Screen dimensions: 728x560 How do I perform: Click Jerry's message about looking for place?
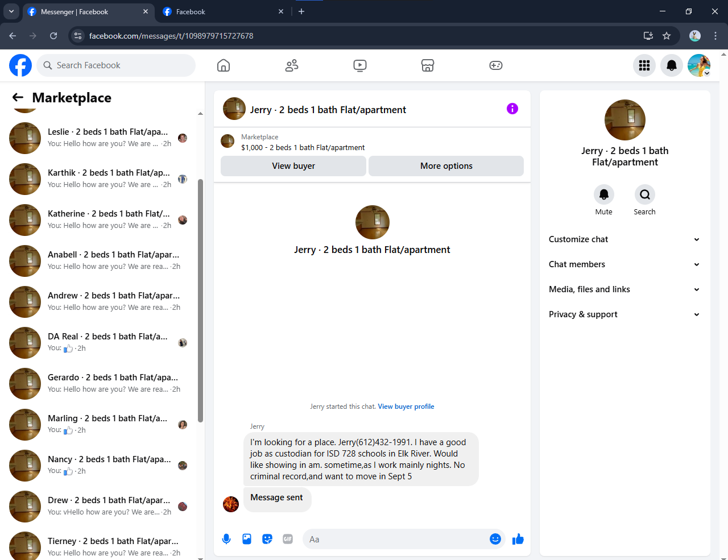click(361, 459)
